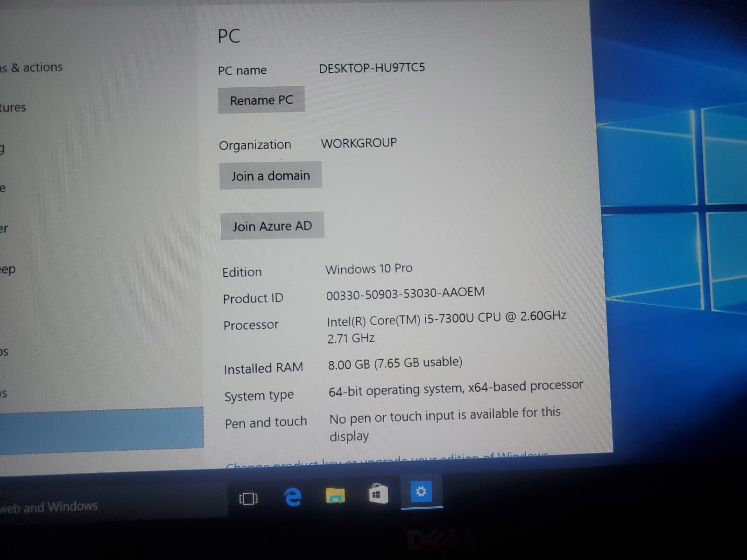Screen dimensions: 747x560
Task: Click the Join Azure AD button
Action: 272,226
